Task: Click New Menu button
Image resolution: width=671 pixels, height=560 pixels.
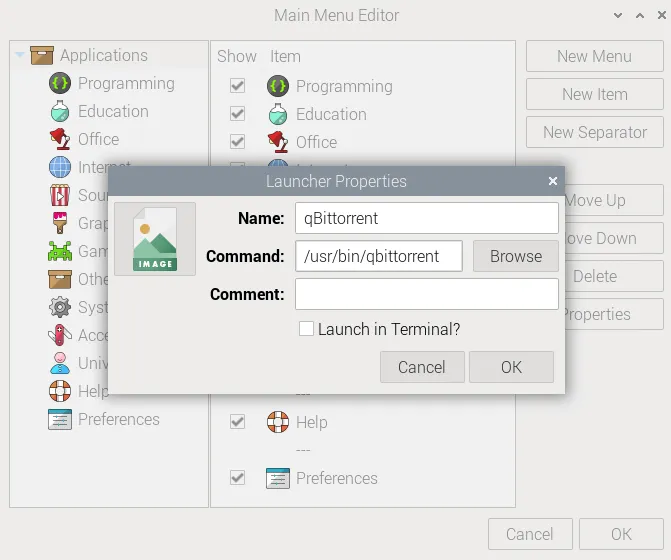Action: [x=594, y=56]
